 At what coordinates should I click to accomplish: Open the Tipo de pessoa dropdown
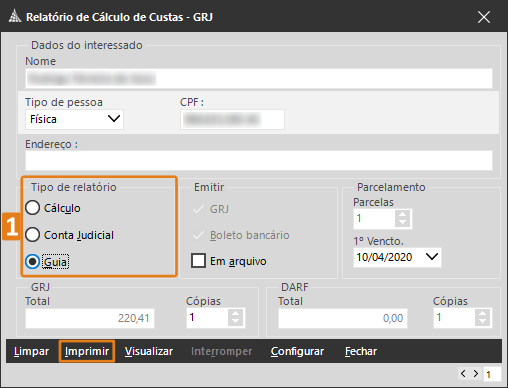tap(114, 119)
